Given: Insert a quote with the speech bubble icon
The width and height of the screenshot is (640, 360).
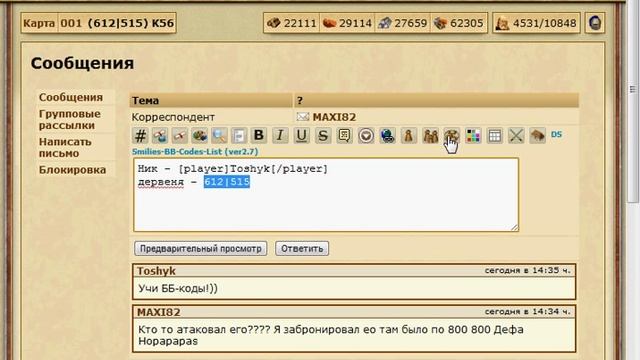Looking at the screenshot, I should [344, 136].
